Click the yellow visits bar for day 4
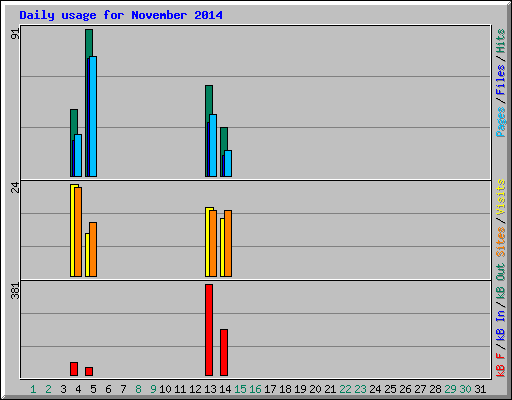Viewport: 512px width, 400px height. [x=72, y=231]
